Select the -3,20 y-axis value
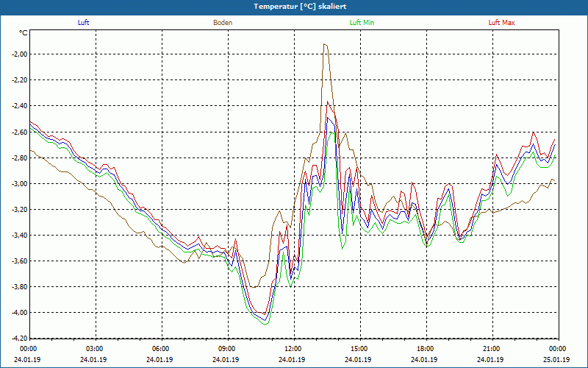588x368 pixels. [x=20, y=210]
